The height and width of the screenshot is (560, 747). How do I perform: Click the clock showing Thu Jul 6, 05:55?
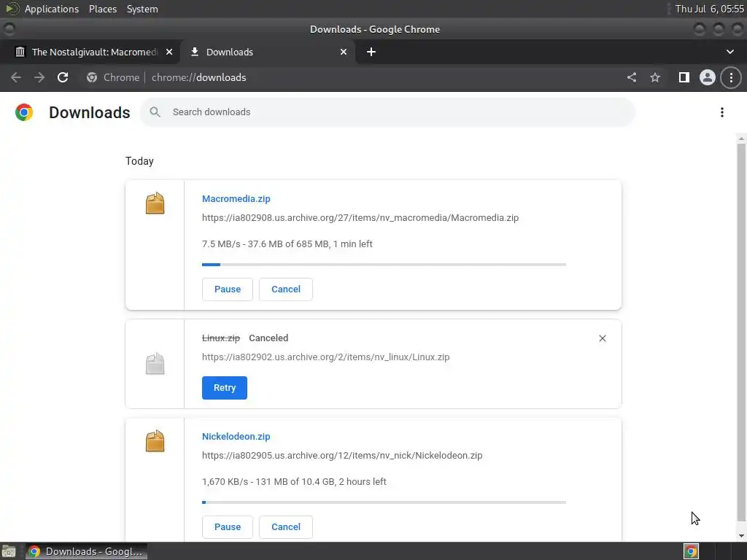(709, 9)
